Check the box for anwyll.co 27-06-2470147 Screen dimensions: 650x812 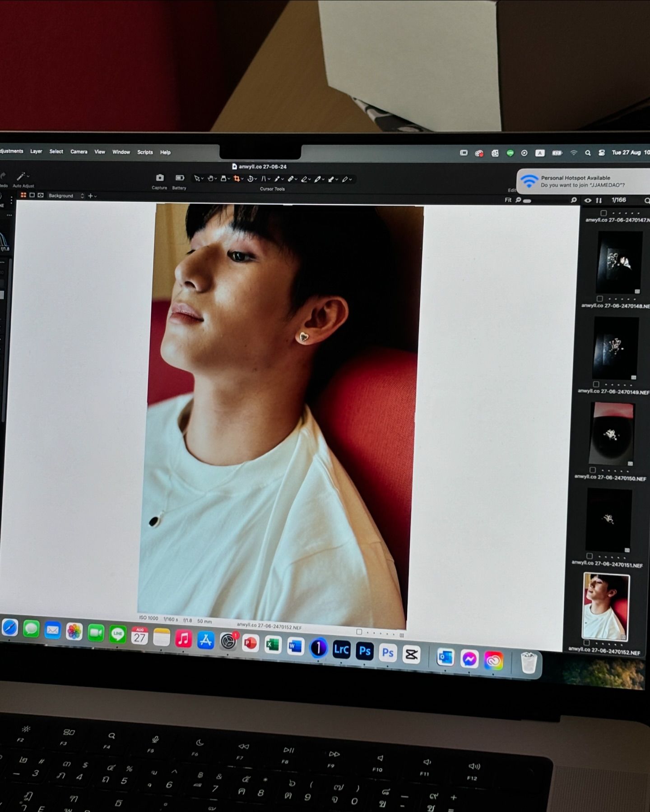click(604, 213)
